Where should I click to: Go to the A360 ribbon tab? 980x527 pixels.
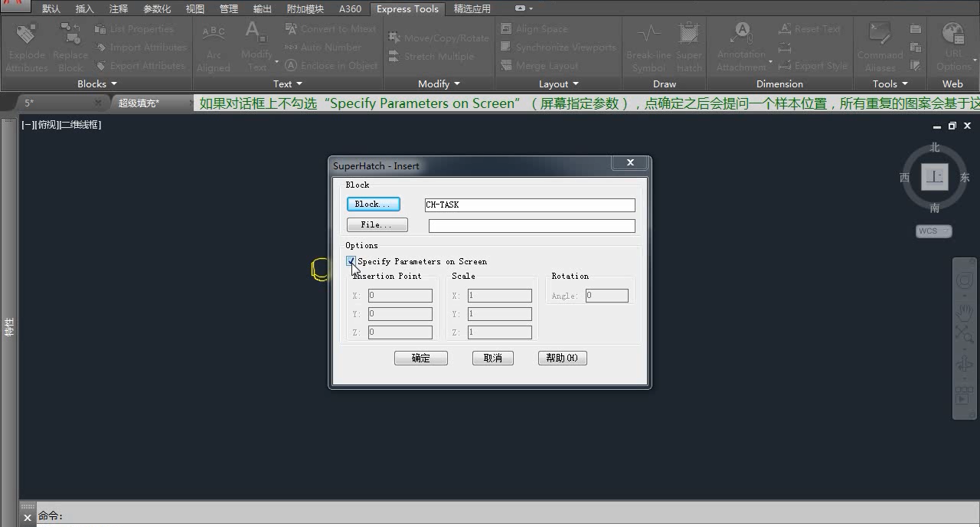click(x=350, y=9)
